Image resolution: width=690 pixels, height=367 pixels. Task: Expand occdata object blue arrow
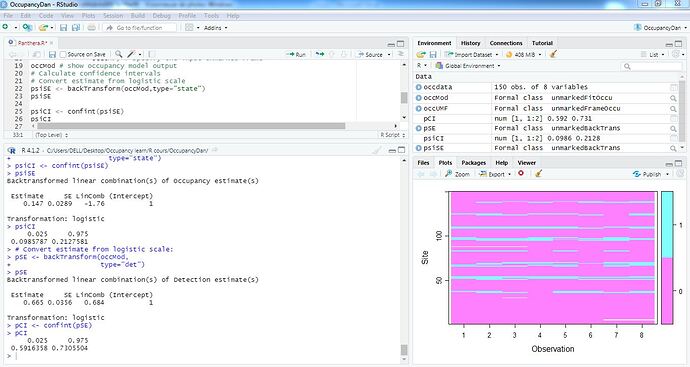419,87
